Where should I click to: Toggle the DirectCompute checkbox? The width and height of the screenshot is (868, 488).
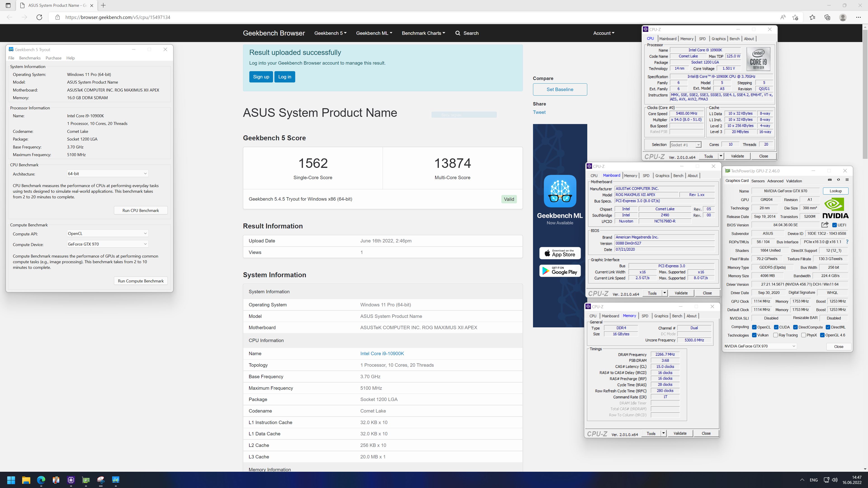coord(795,327)
